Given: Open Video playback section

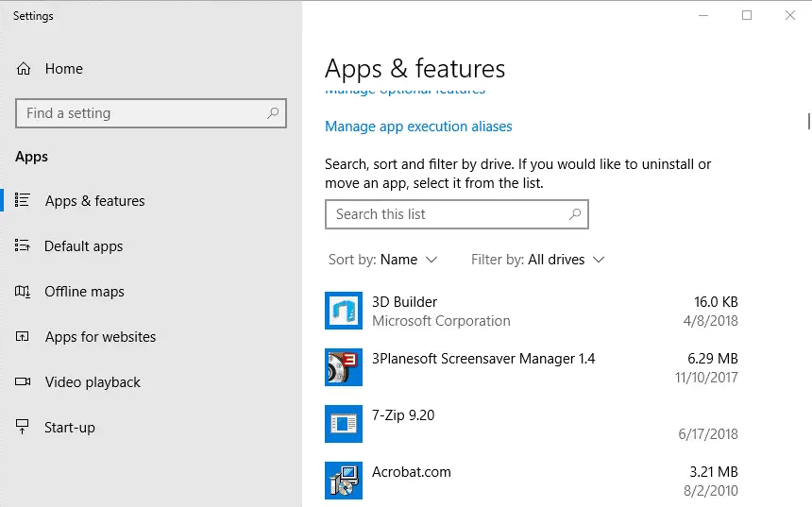Looking at the screenshot, I should click(93, 382).
